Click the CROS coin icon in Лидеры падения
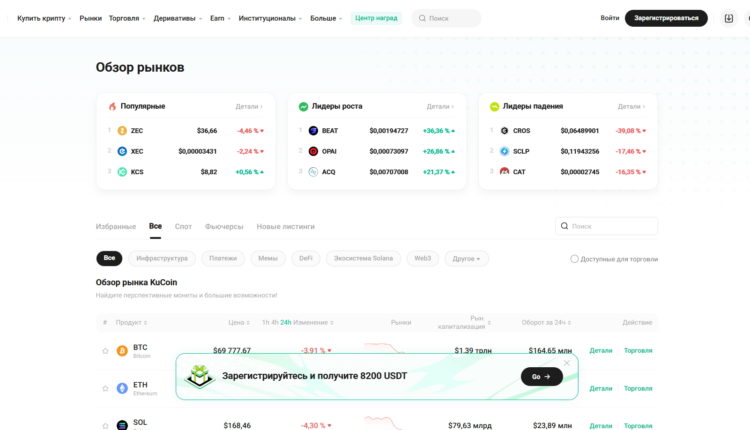This screenshot has height=430, width=750. click(504, 131)
